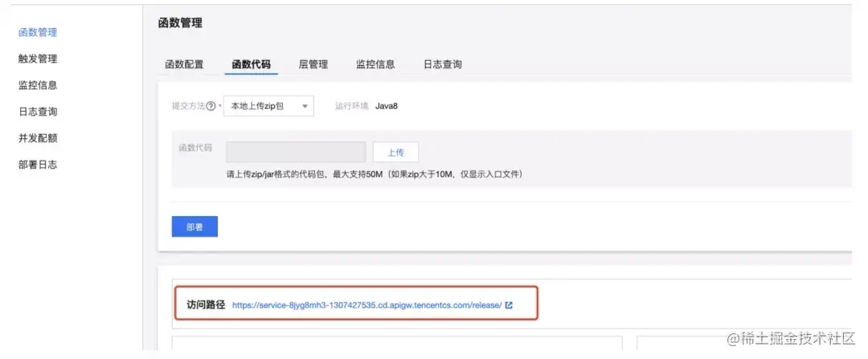Click the upload hint text about zip/jar

375,174
